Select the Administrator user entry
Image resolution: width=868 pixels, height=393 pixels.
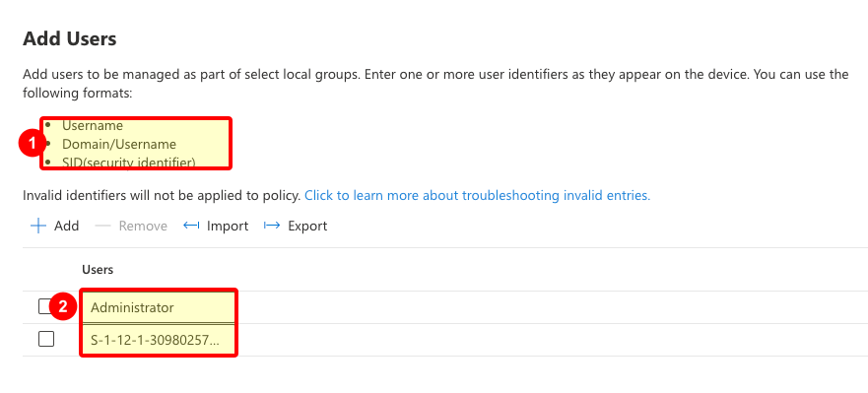click(x=132, y=307)
